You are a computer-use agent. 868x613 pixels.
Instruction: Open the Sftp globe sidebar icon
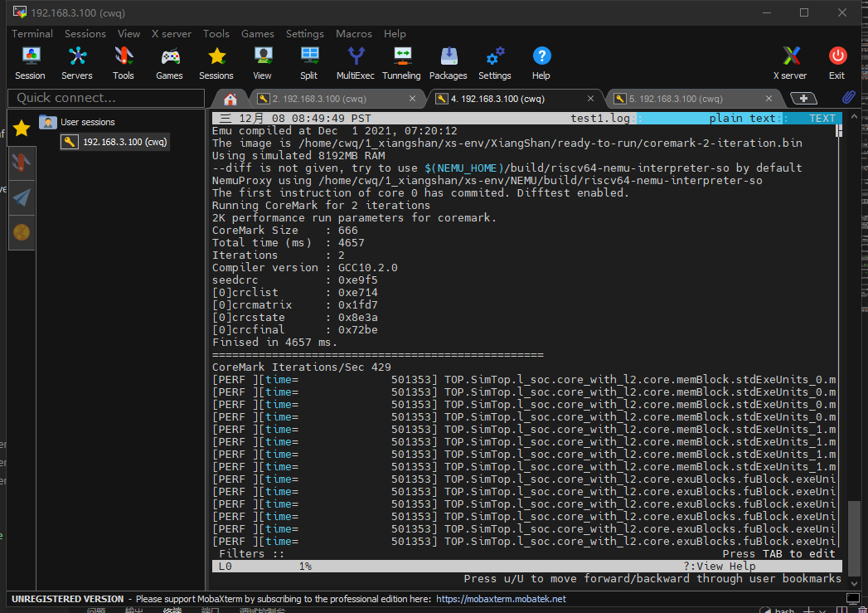[x=22, y=232]
